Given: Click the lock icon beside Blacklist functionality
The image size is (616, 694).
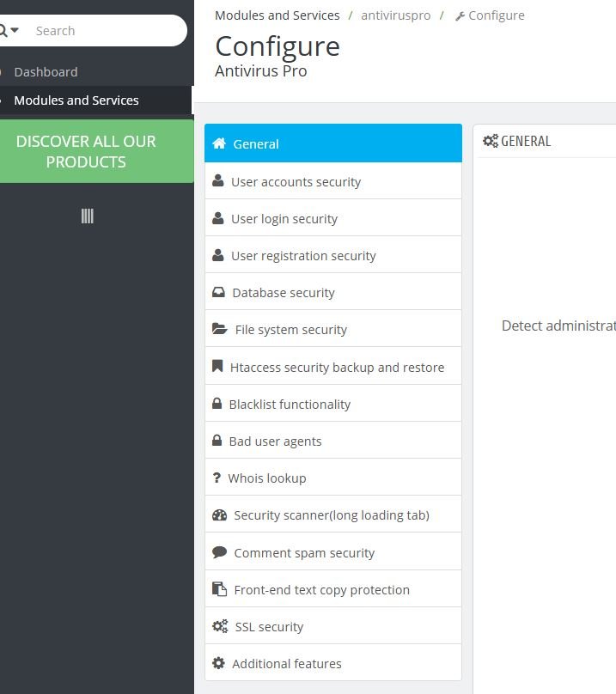Looking at the screenshot, I should tap(217, 403).
